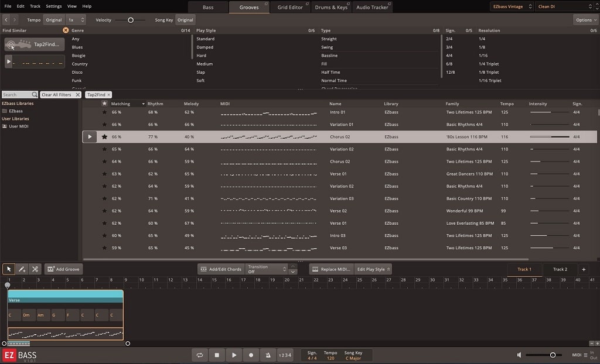The height and width of the screenshot is (364, 600).
Task: Close Find Similar with the orange X
Action: pyautogui.click(x=66, y=30)
